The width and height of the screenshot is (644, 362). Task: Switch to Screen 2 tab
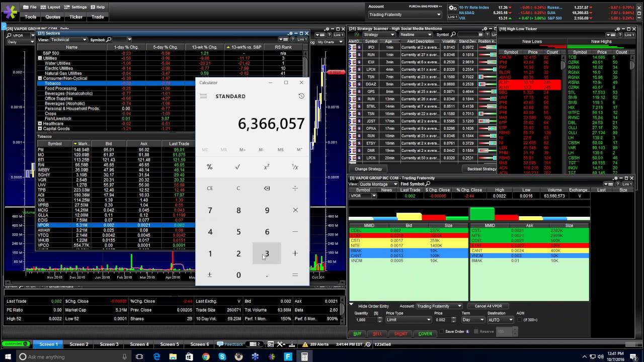pos(79,344)
